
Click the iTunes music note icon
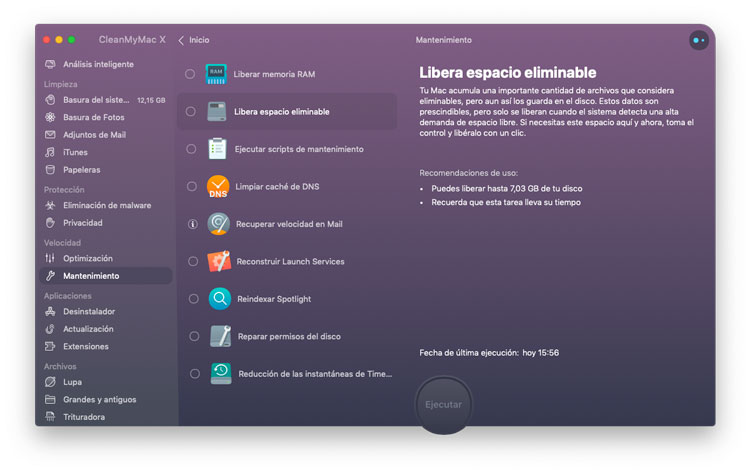(x=50, y=152)
